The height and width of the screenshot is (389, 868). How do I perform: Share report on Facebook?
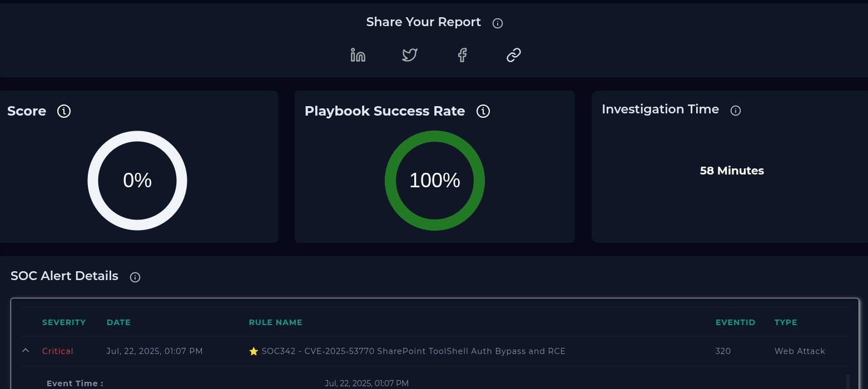(x=462, y=55)
